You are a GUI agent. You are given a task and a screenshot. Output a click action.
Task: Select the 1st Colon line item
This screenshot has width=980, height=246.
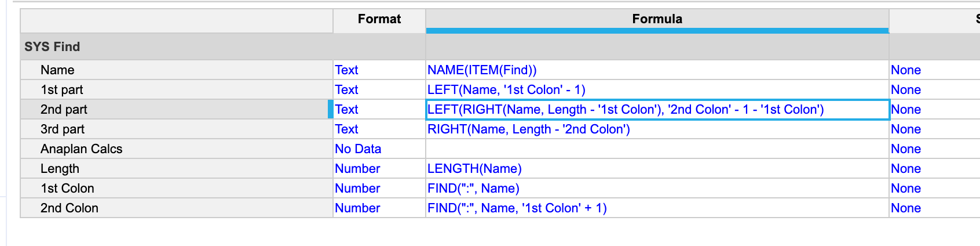(x=177, y=188)
